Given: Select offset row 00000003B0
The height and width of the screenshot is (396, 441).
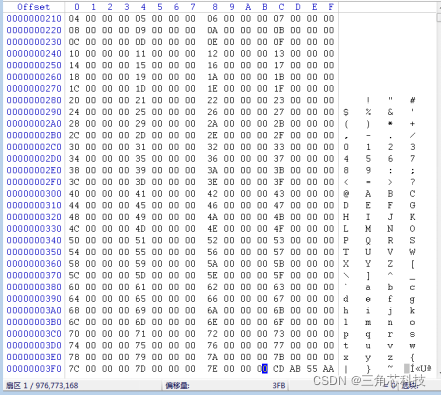Looking at the screenshot, I should coord(34,322).
